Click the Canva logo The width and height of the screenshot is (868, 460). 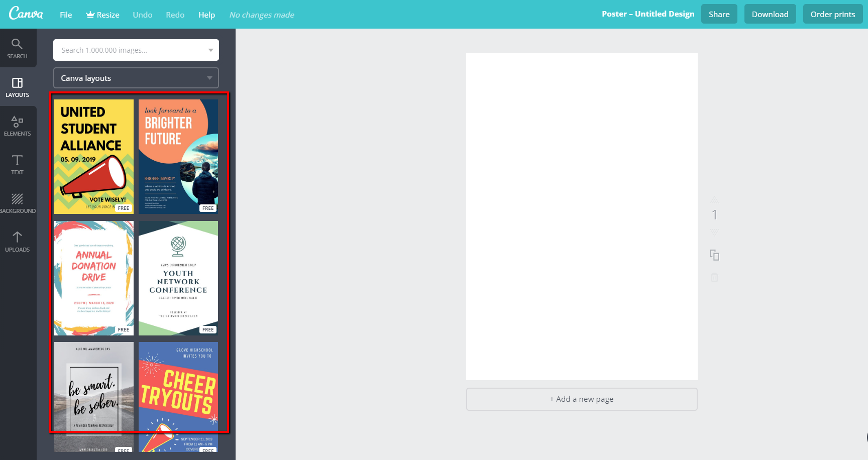[x=26, y=14]
